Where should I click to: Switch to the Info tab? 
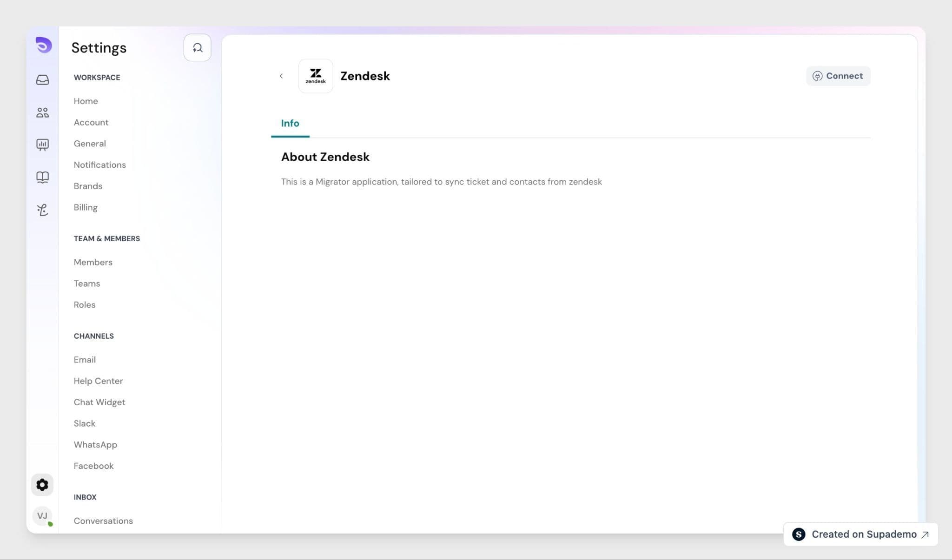point(290,123)
